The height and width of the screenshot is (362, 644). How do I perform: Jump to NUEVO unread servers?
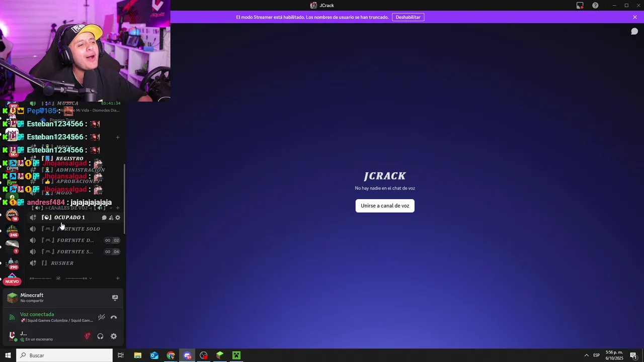12,282
